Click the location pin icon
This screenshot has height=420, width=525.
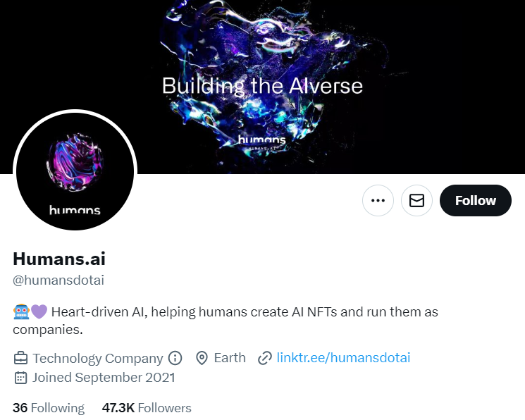pos(202,358)
